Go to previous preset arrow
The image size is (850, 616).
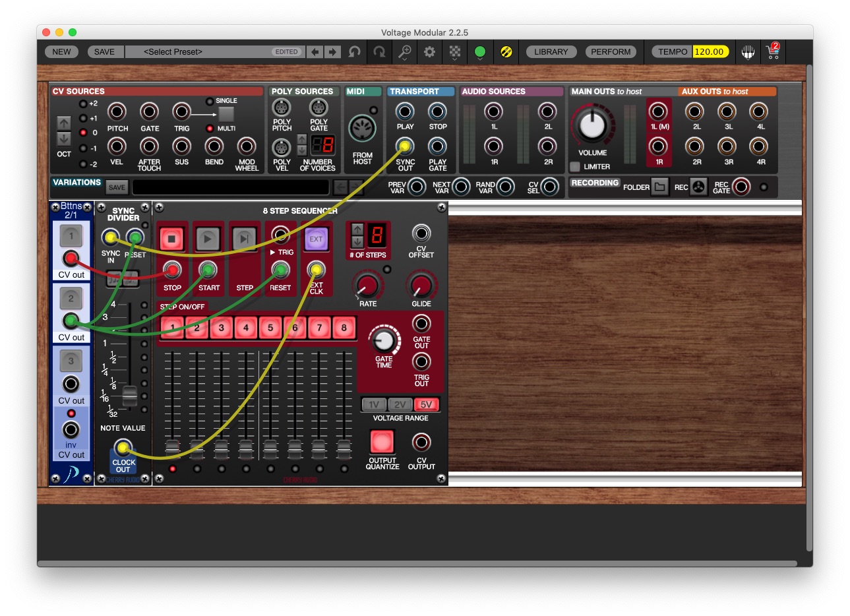tap(315, 51)
